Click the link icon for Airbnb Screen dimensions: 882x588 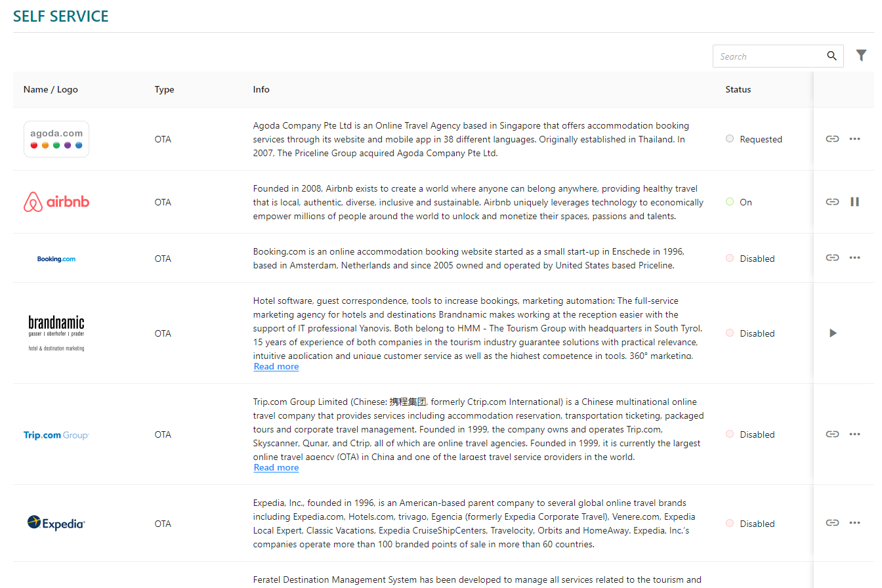[832, 202]
